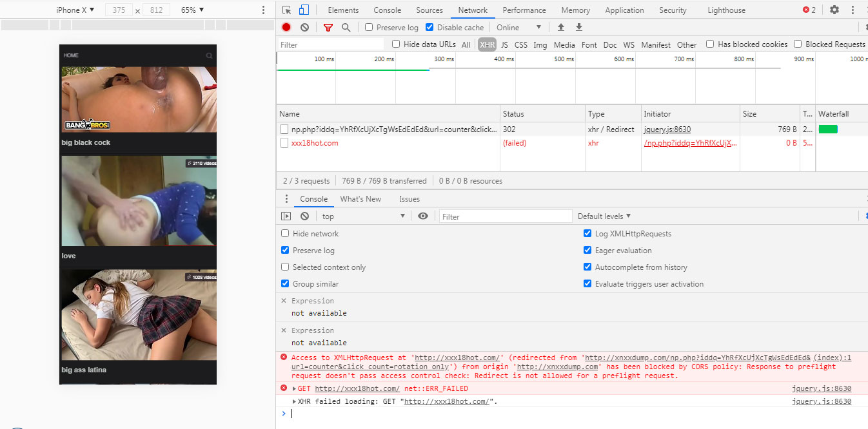Import HAR file with upload arrow
Viewport: 868px width, 429px height.
click(x=561, y=27)
